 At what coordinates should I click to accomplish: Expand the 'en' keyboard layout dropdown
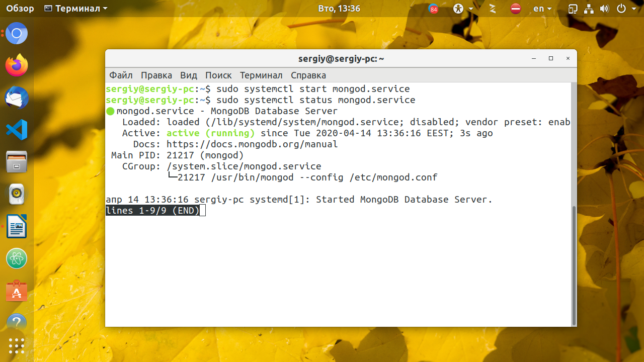click(542, 9)
